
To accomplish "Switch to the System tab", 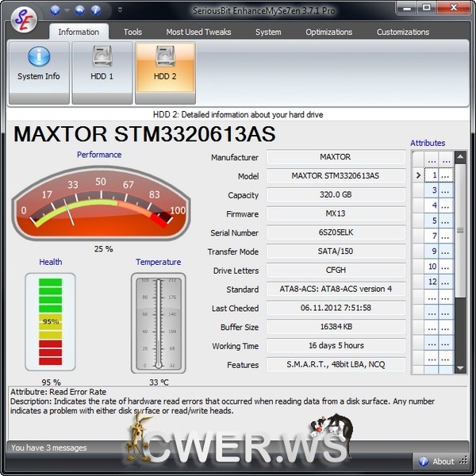I will coord(268,32).
